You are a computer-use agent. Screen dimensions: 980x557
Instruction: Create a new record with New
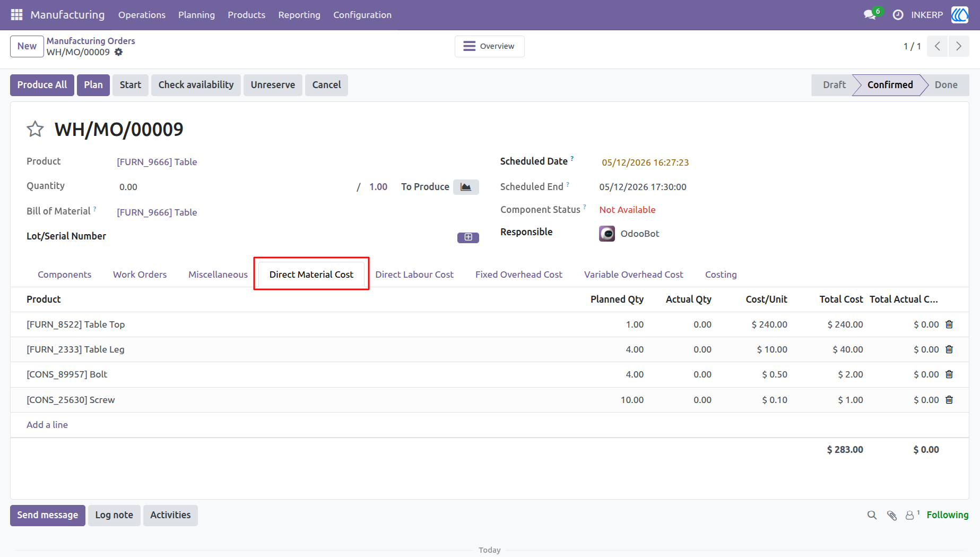[x=27, y=46]
